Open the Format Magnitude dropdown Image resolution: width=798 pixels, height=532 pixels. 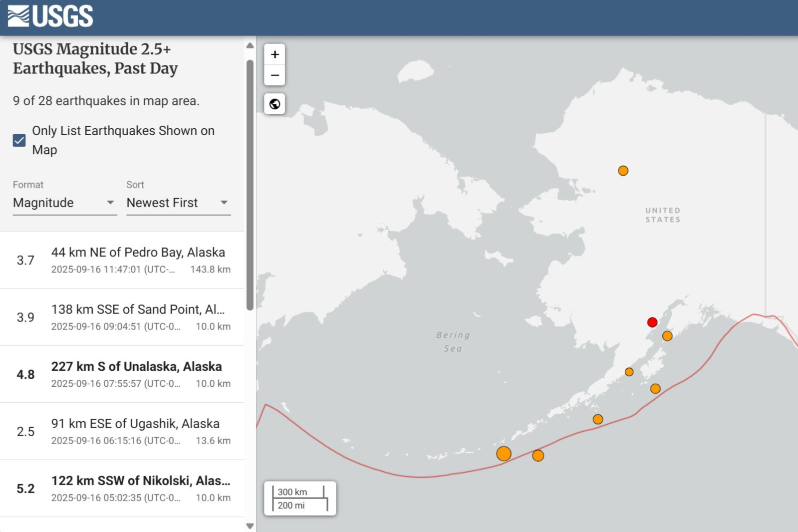(64, 203)
